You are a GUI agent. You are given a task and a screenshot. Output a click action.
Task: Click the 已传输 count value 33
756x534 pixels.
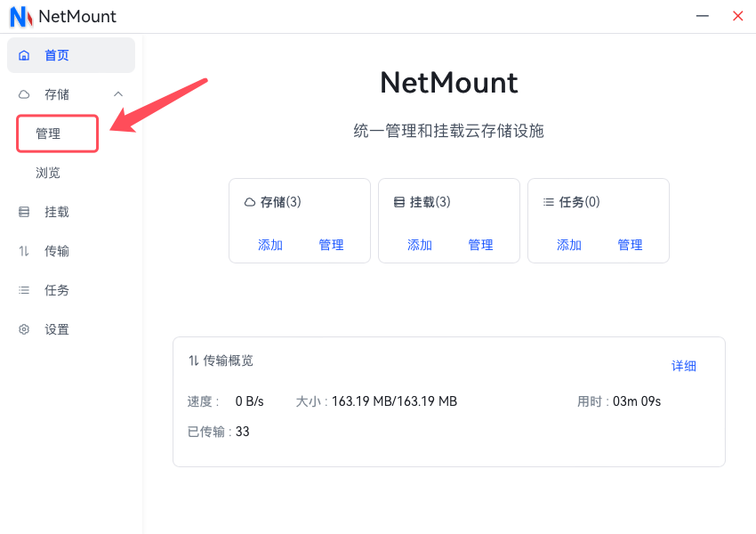(x=243, y=432)
